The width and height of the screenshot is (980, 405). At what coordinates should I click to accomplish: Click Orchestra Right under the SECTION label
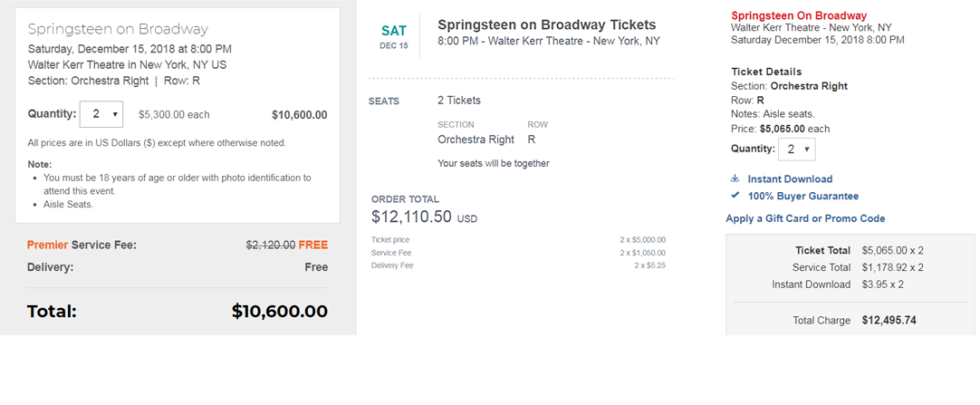tap(476, 140)
